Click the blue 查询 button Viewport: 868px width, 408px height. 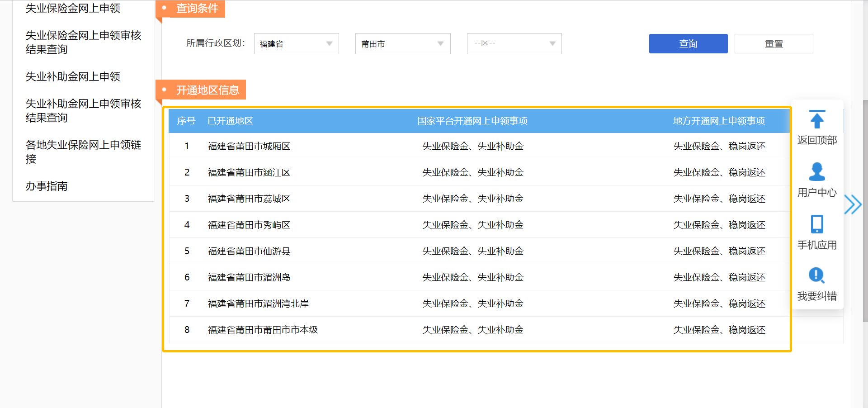click(688, 44)
